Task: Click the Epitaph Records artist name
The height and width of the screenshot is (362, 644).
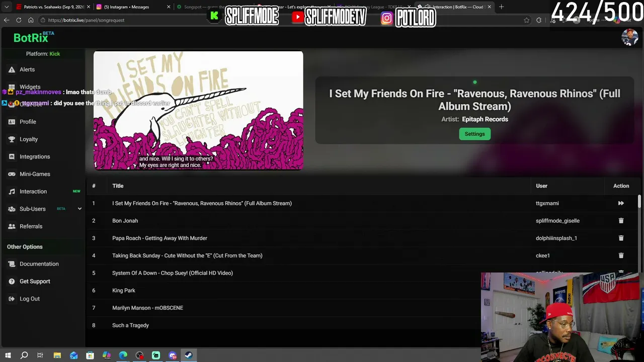Action: pos(485,119)
